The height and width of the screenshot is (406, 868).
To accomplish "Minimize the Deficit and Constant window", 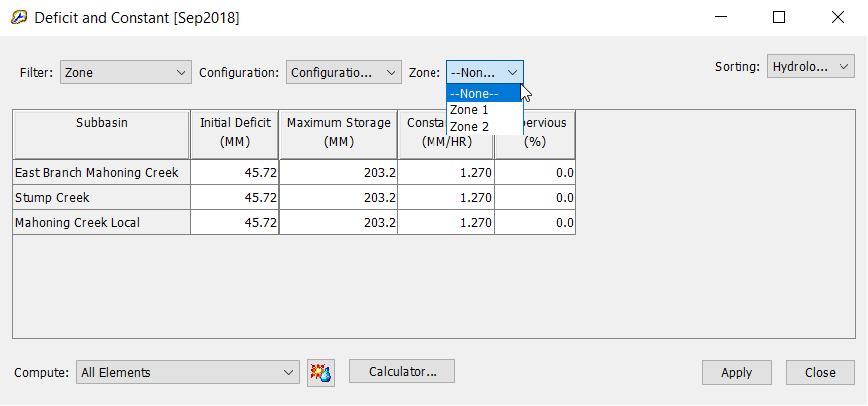I will (x=721, y=18).
